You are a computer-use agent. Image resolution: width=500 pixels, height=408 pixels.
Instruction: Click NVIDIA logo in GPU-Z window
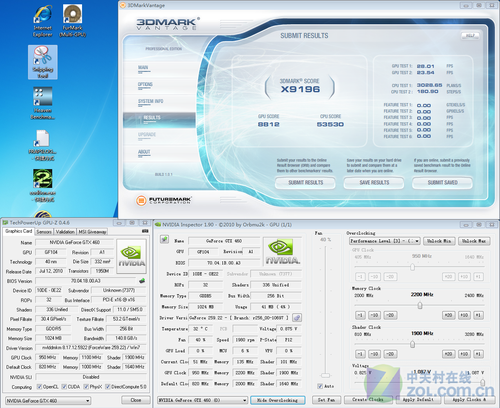132,256
